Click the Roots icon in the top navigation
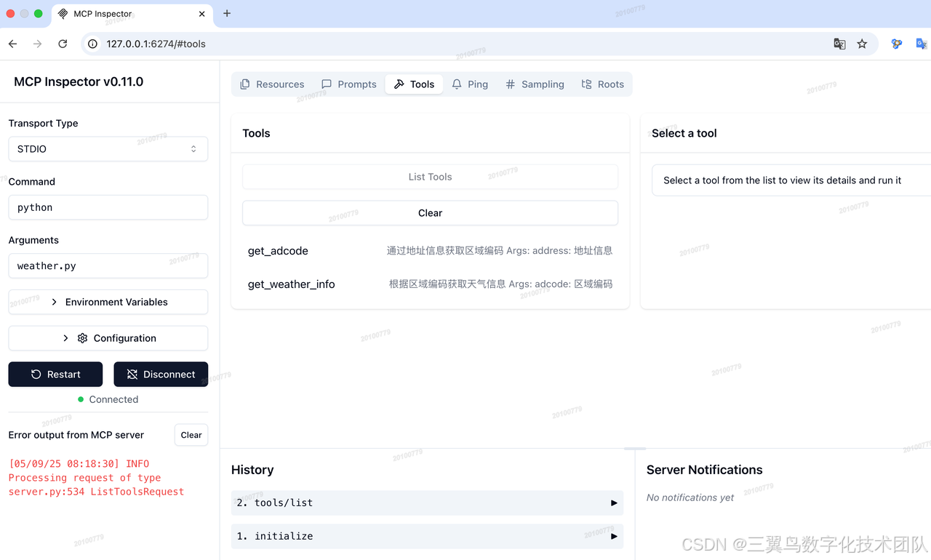Screen dimensions: 931x560 (x=586, y=84)
